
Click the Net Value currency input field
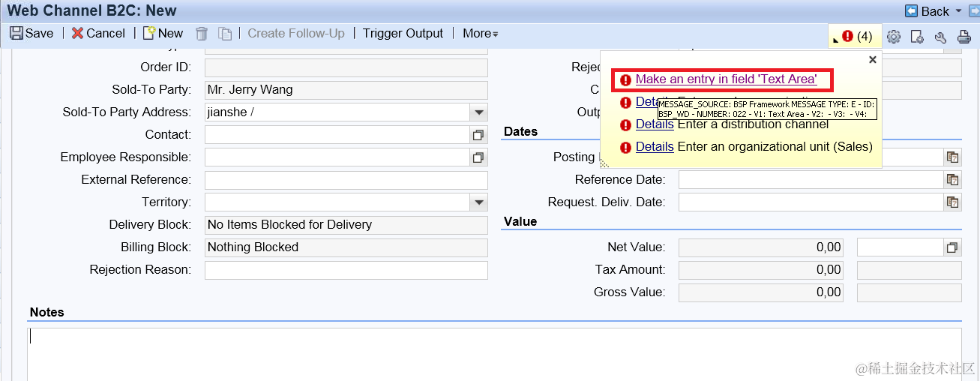(900, 247)
